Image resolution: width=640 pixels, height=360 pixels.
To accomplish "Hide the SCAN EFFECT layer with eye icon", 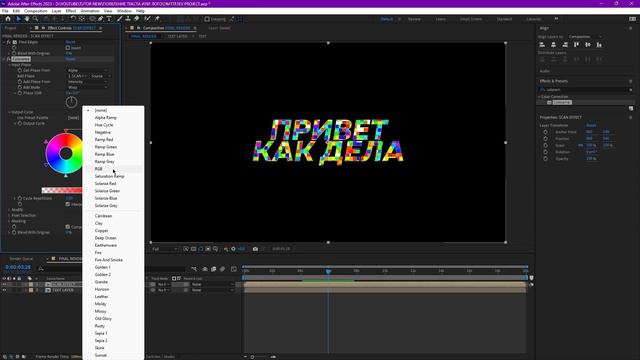I will pos(4,284).
